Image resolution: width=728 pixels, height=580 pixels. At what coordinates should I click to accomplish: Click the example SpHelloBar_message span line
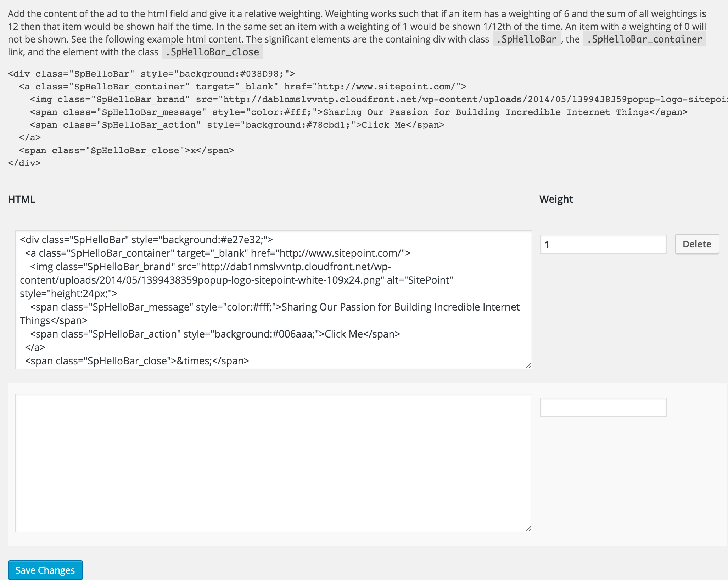[x=359, y=112]
